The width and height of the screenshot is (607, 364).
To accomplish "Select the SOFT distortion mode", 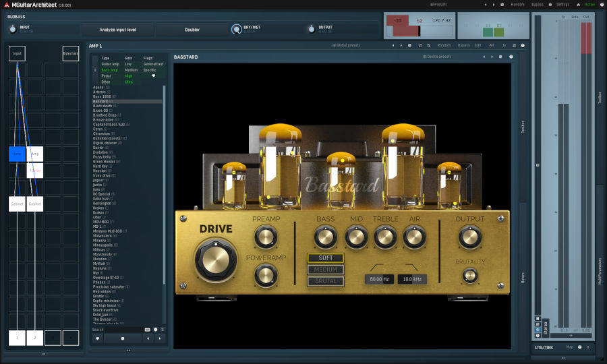I will click(325, 258).
